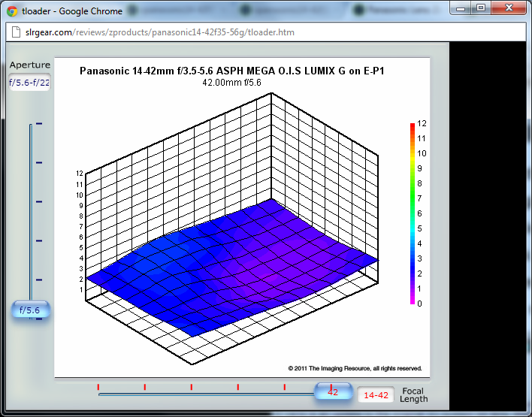
Task: Click the tloader - Google Chrome title text
Action: (72, 11)
